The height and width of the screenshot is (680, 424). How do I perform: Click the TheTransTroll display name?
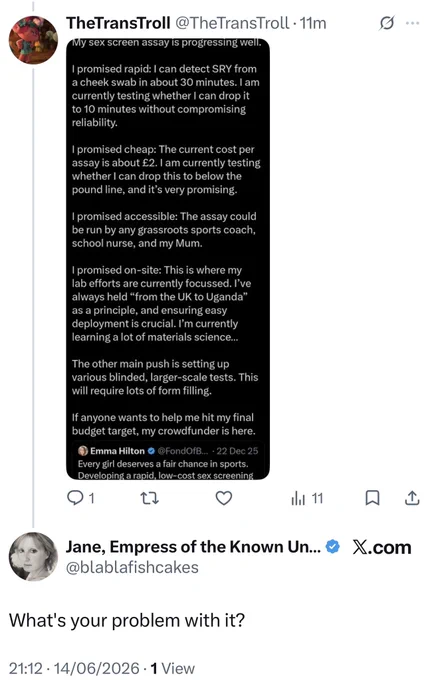[x=118, y=23]
